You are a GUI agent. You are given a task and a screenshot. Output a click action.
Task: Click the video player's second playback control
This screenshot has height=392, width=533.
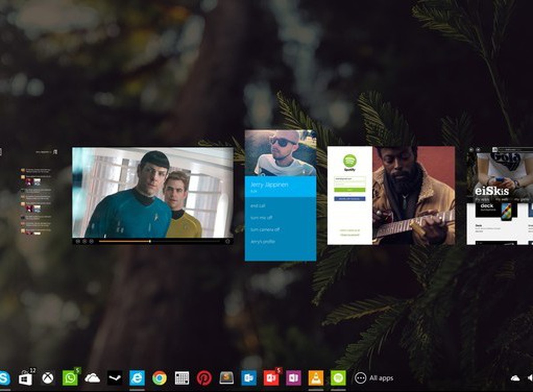tap(84, 241)
